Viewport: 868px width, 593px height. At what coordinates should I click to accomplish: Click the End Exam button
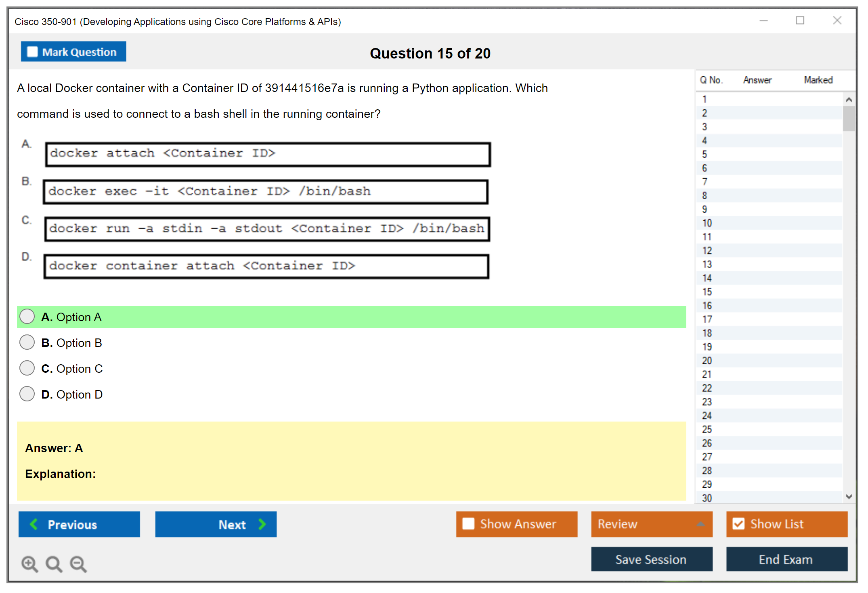[786, 559]
